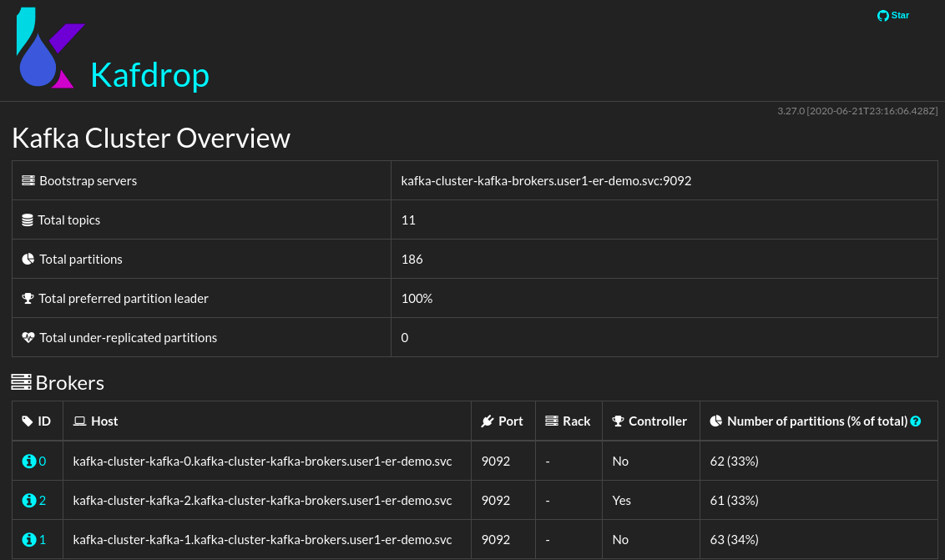Click the Controller value No for broker 1
This screenshot has width=945, height=560.
click(x=620, y=539)
